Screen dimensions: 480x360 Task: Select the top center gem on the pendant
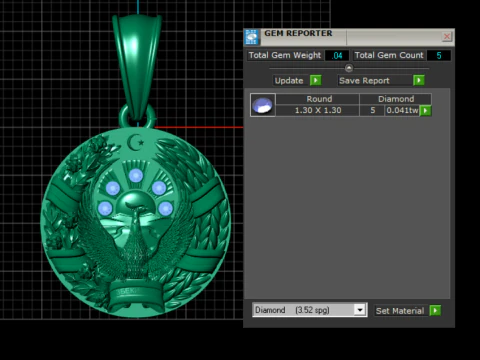[x=136, y=175]
